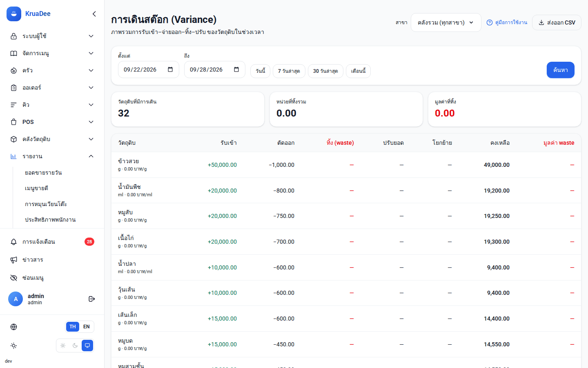The width and height of the screenshot is (588, 368).
Task: Click the globe language icon
Action: [13, 327]
